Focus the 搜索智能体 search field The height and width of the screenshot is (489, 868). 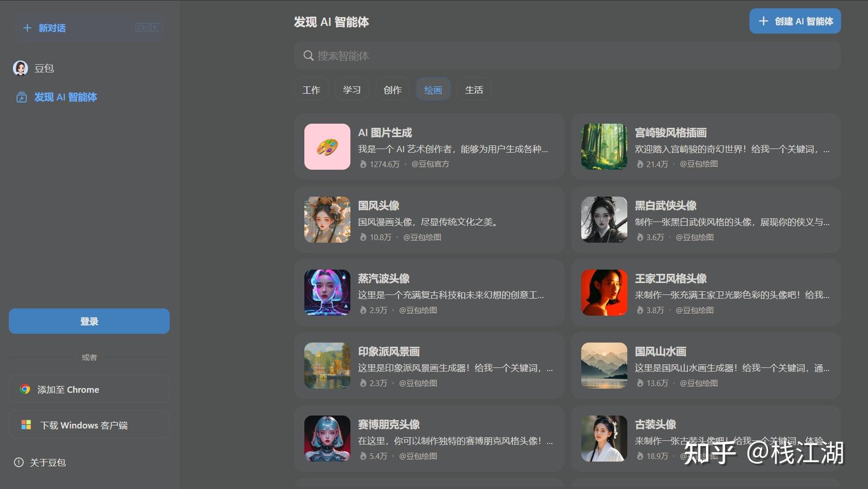(569, 56)
